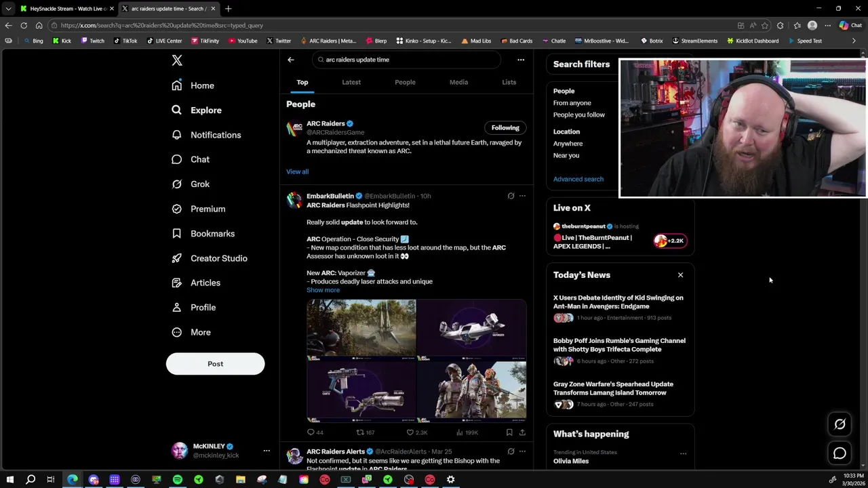Open account menu dots beside McKINLEY

coord(267,451)
